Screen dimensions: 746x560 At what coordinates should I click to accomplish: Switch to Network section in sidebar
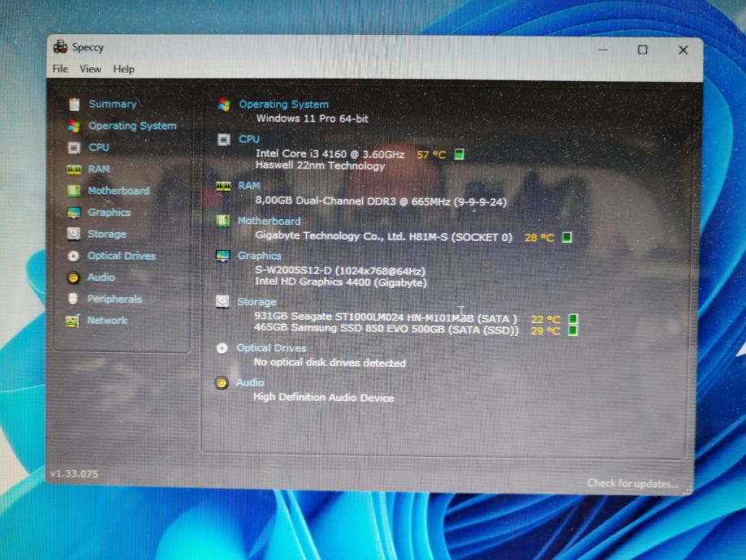[107, 321]
